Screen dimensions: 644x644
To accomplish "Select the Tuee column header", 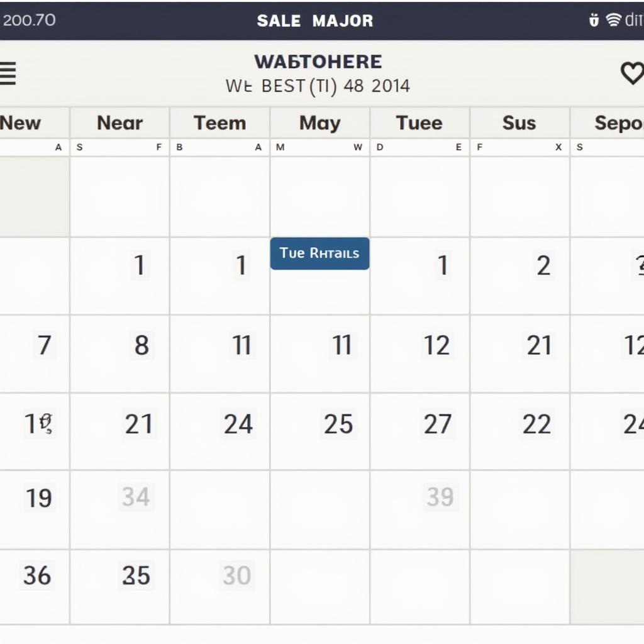I will (x=419, y=123).
